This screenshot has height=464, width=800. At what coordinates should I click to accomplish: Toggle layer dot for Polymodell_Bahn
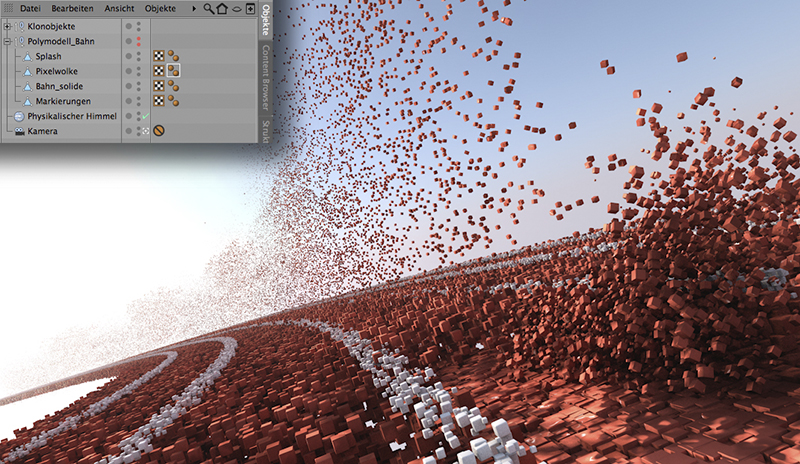coord(129,41)
